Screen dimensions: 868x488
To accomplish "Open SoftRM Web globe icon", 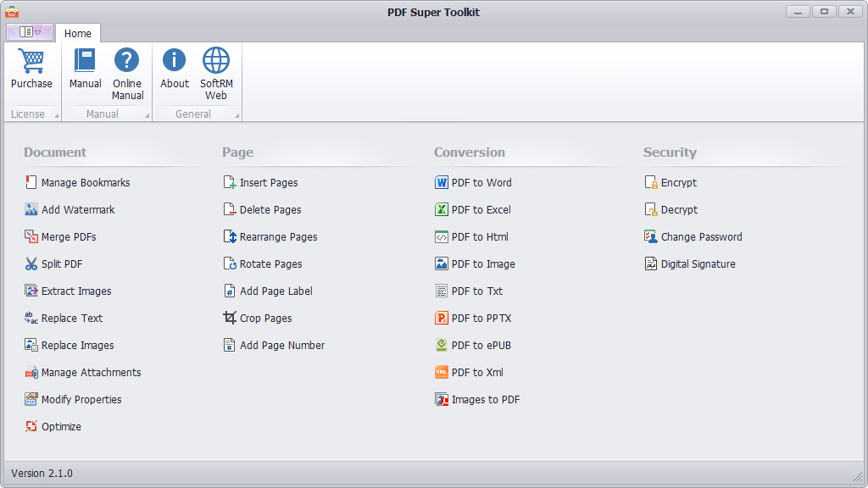I will coord(216,61).
